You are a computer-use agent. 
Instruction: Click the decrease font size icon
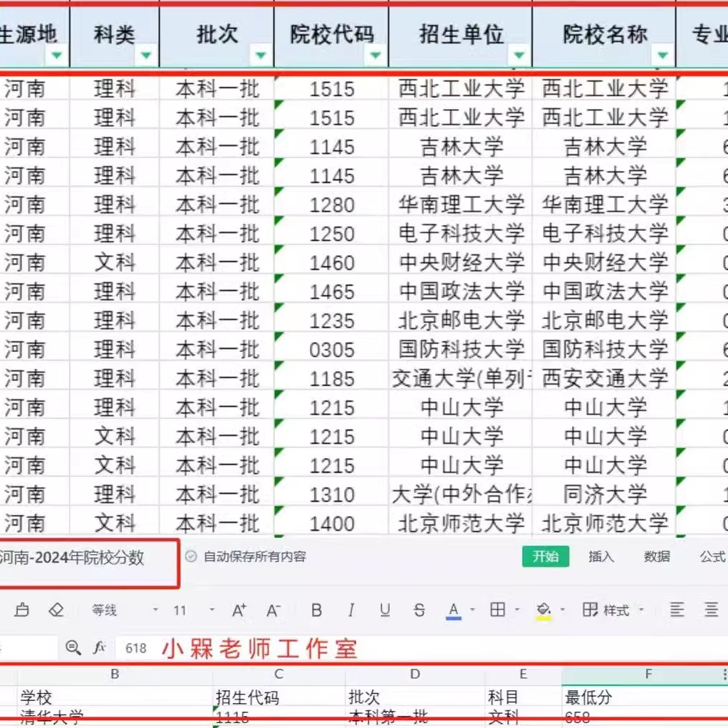click(x=272, y=610)
